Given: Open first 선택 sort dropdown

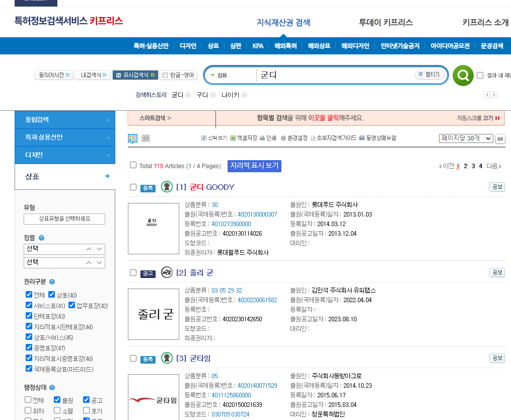Looking at the screenshot, I should coord(64,249).
